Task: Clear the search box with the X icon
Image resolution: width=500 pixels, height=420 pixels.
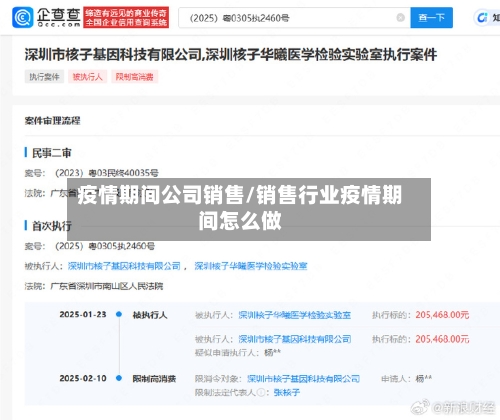Action: (x=401, y=18)
